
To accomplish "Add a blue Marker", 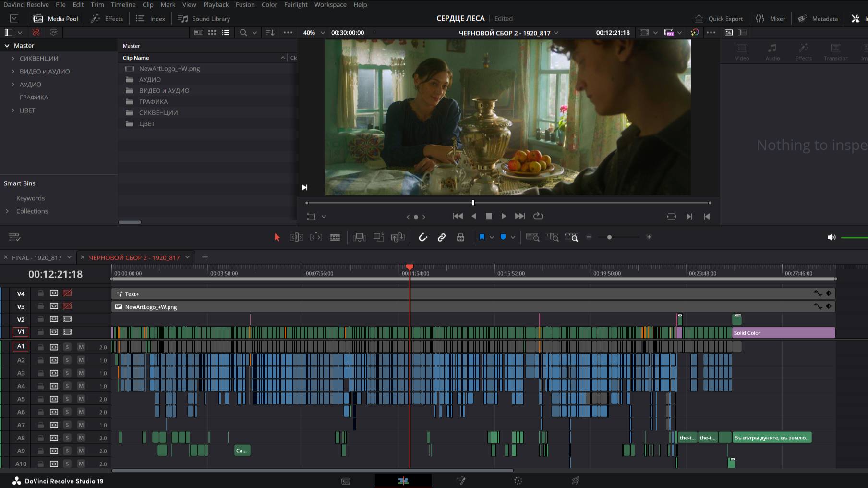I will click(503, 237).
